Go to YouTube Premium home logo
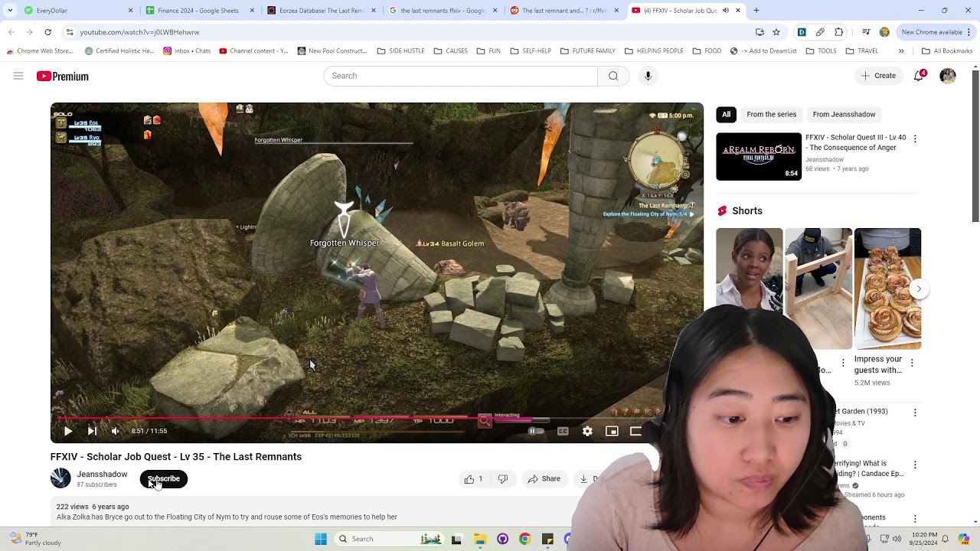This screenshot has height=551, width=980. [x=63, y=77]
